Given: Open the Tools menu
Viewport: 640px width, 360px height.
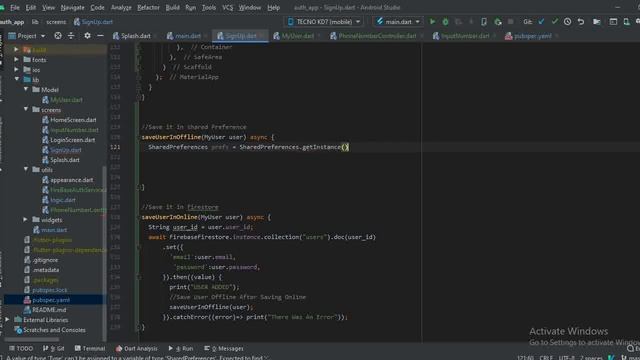Looking at the screenshot, I should click(x=209, y=7).
